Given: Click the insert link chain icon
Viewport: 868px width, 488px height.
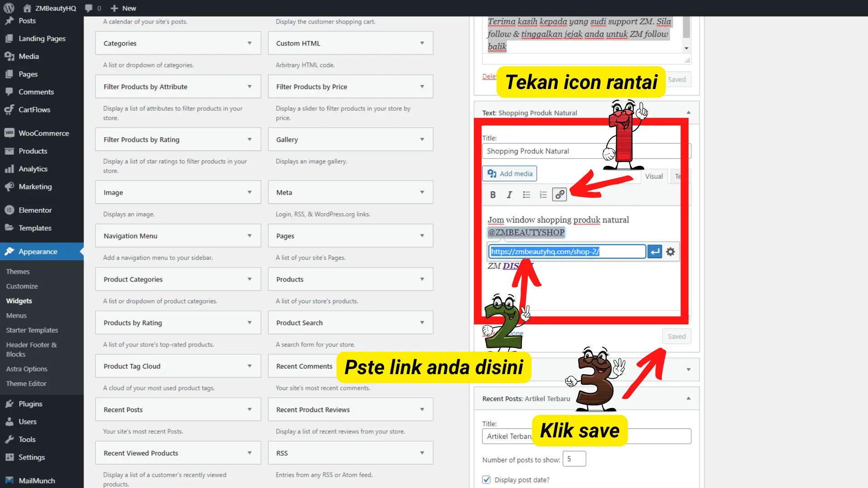Looking at the screenshot, I should tap(560, 194).
